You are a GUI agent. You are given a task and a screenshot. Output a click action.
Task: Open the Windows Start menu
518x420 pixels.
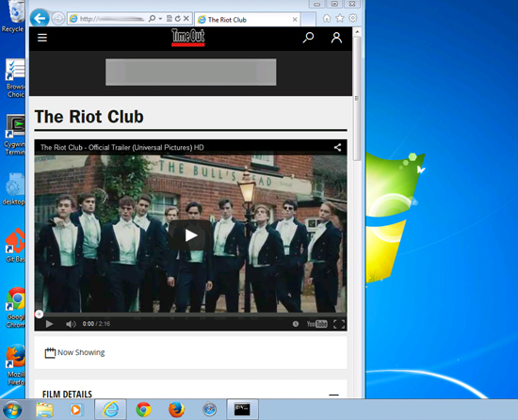pyautogui.click(x=12, y=410)
